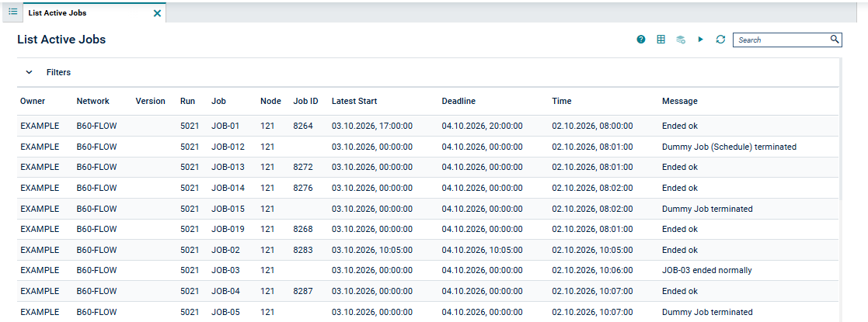
Task: Click Job ID 8283
Action: pos(303,250)
